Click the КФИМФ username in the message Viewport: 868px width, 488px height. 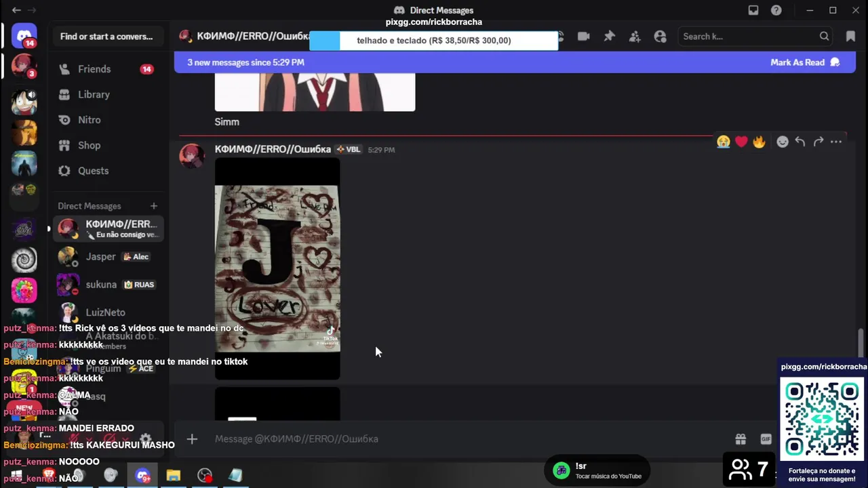[273, 149]
